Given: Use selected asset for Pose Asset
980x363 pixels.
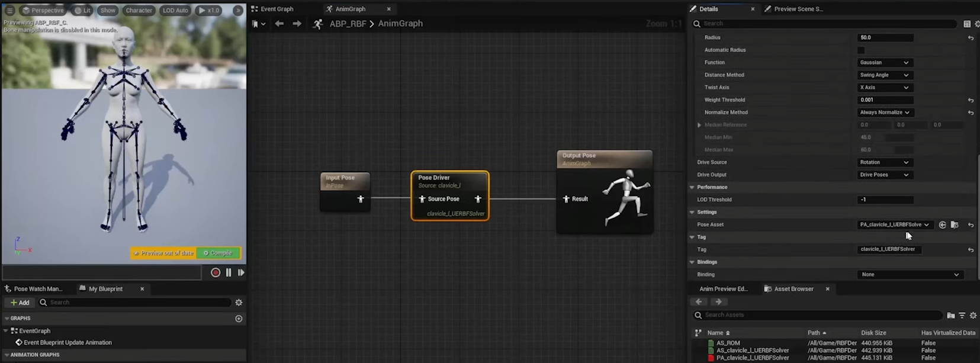Looking at the screenshot, I should coord(942,225).
